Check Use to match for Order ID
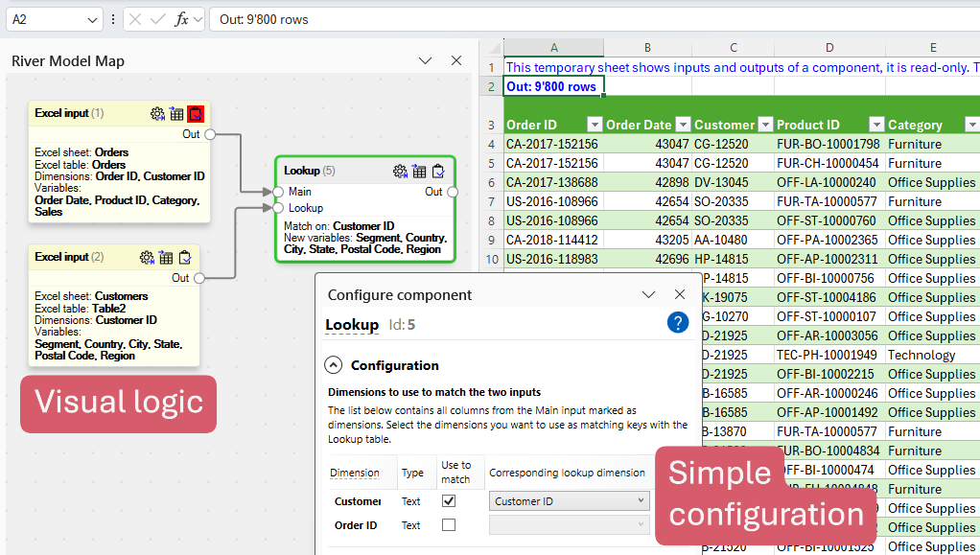The image size is (980, 555). click(449, 525)
